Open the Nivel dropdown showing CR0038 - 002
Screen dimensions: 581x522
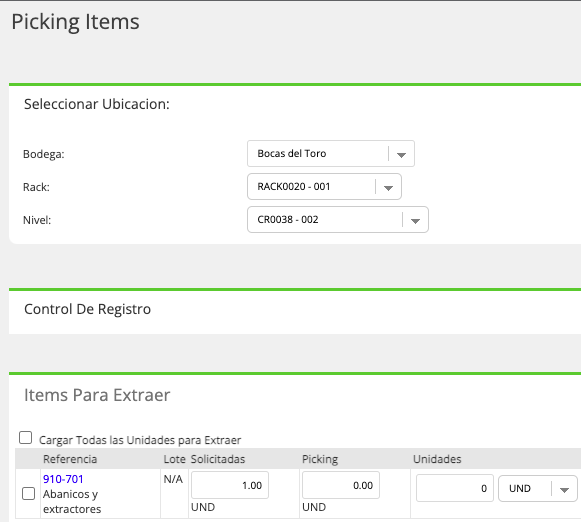pos(338,219)
